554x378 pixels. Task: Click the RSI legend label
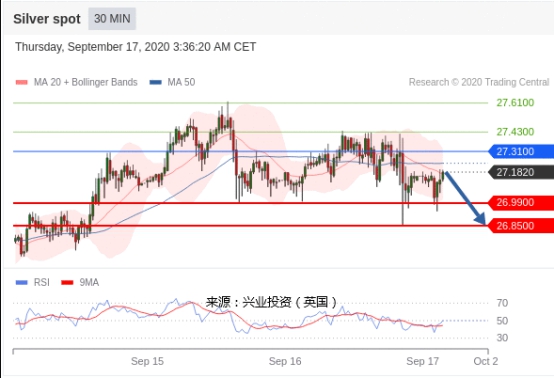coord(42,282)
